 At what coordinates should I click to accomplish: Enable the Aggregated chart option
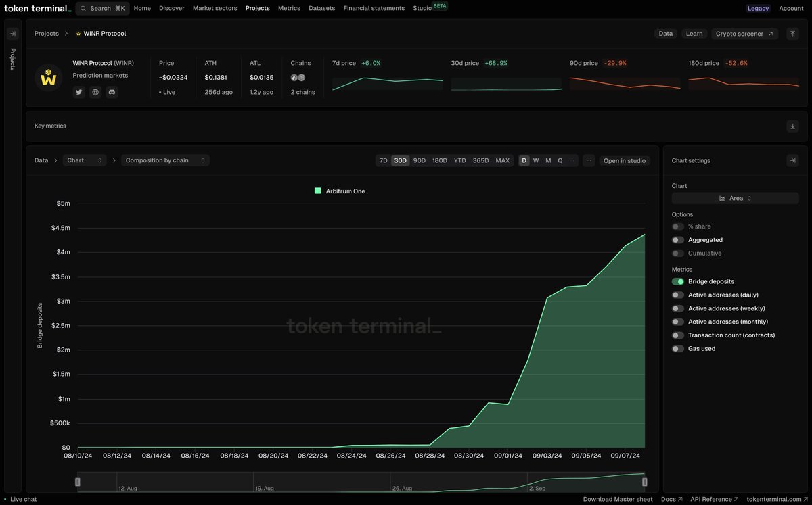pyautogui.click(x=677, y=239)
